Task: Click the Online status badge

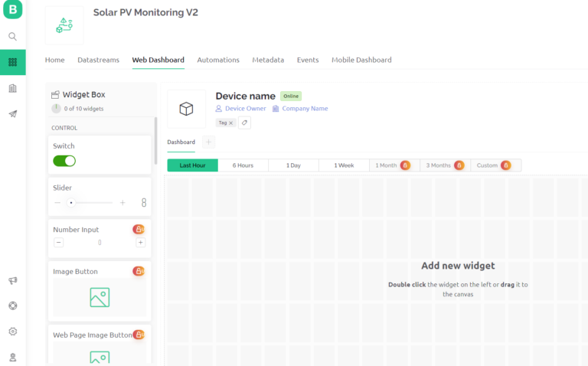Action: click(291, 96)
